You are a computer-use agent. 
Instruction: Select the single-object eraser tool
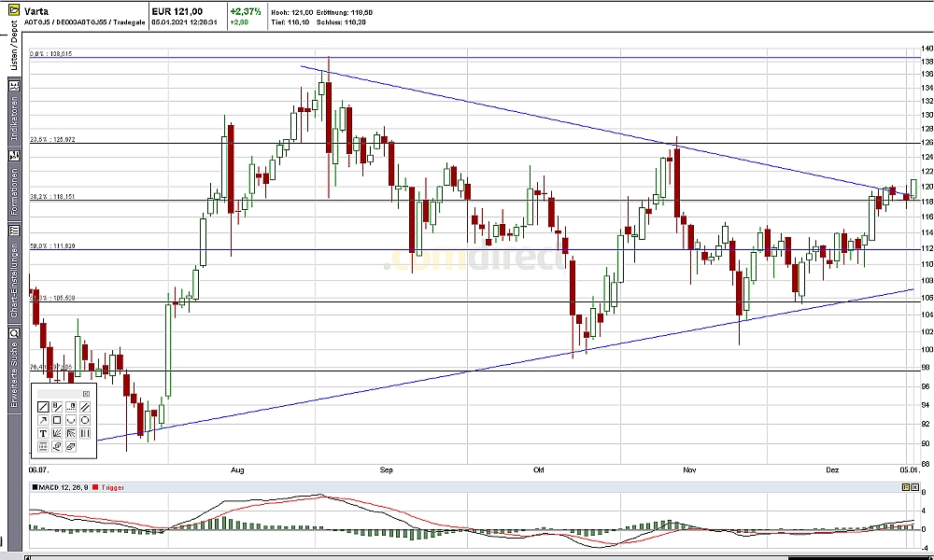pyautogui.click(x=57, y=447)
